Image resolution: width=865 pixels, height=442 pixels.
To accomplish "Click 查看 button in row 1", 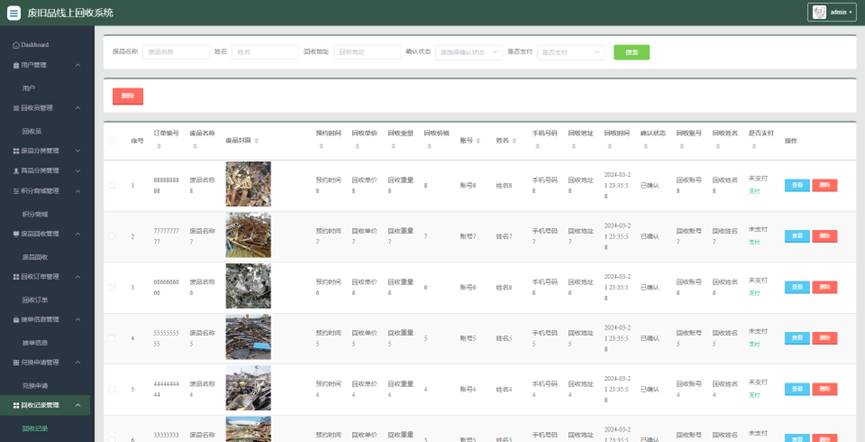I will (x=797, y=185).
